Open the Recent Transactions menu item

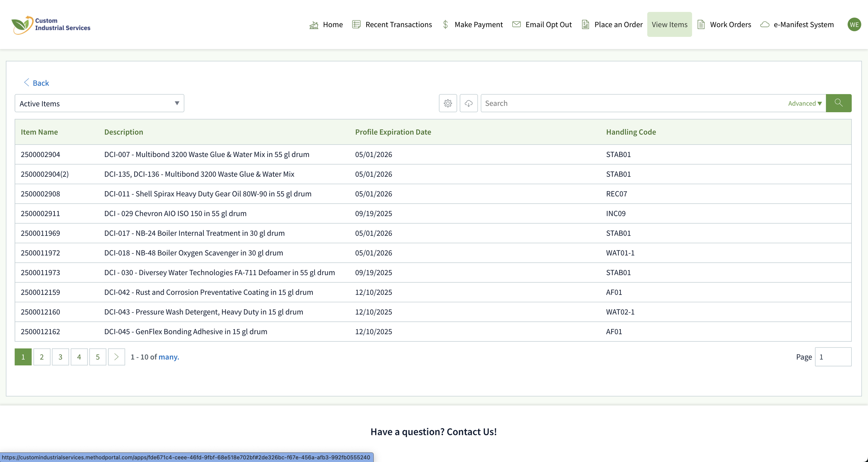pos(398,25)
